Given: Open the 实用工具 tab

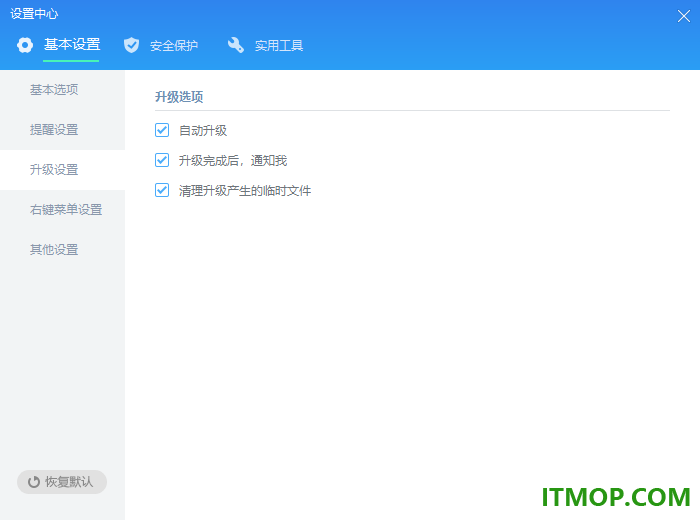Looking at the screenshot, I should (x=279, y=46).
